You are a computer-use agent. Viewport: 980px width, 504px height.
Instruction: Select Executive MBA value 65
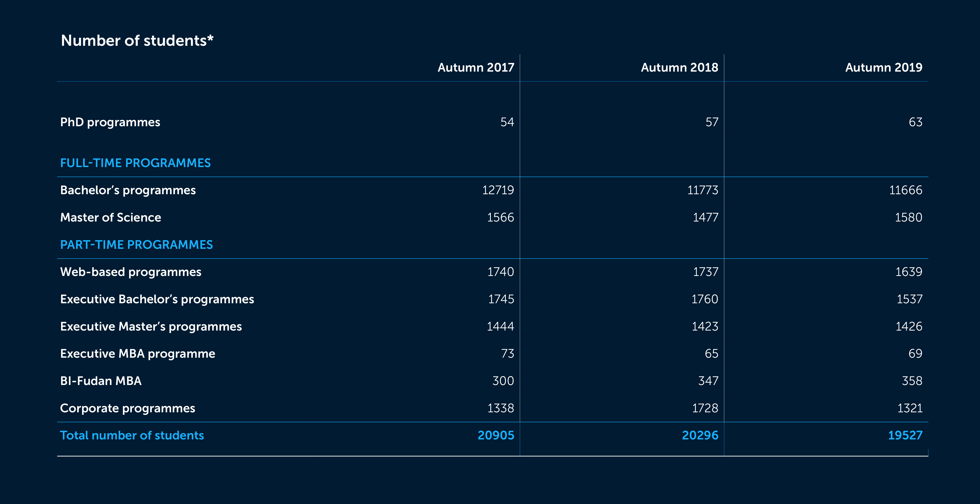pos(711,354)
